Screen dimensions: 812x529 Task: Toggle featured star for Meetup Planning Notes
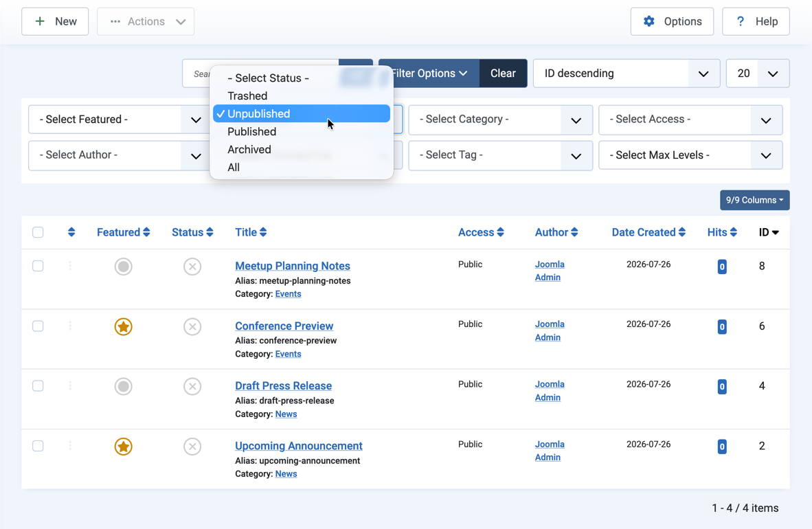123,267
